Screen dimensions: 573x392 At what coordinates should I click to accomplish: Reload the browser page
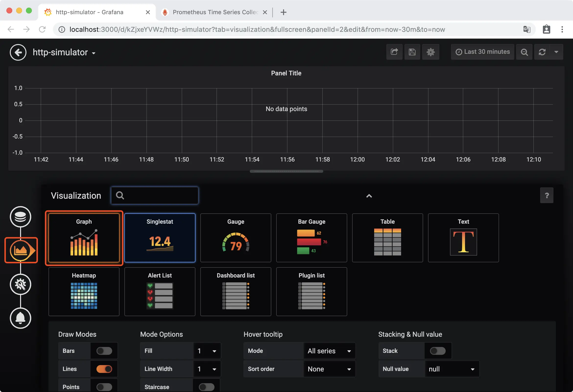pos(42,30)
